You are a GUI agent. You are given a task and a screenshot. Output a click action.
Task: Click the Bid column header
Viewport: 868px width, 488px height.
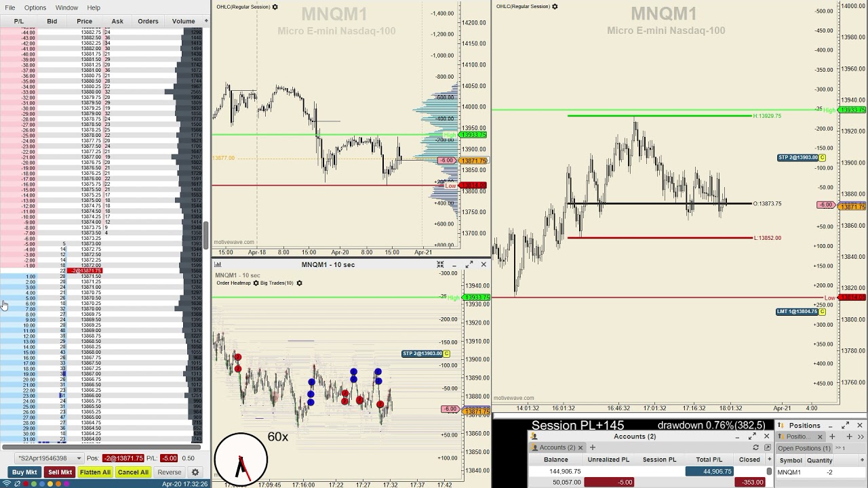(x=52, y=21)
